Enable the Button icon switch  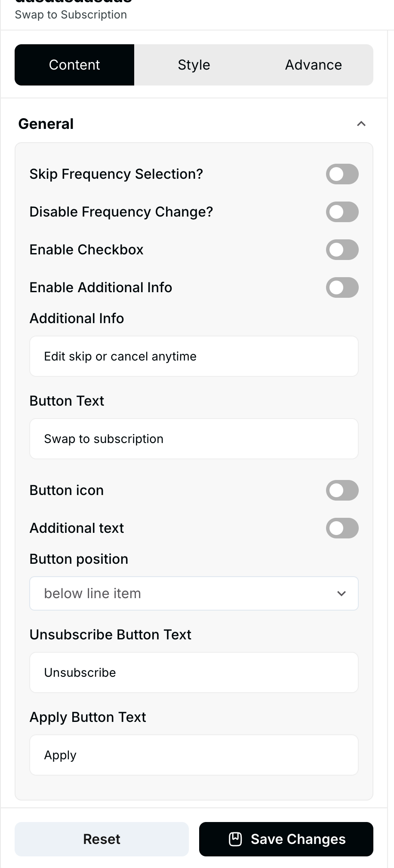pos(342,490)
